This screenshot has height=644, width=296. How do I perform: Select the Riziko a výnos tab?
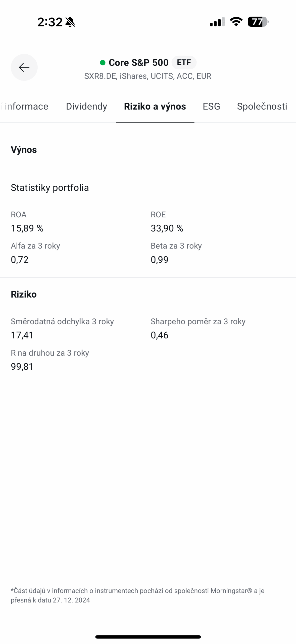155,106
